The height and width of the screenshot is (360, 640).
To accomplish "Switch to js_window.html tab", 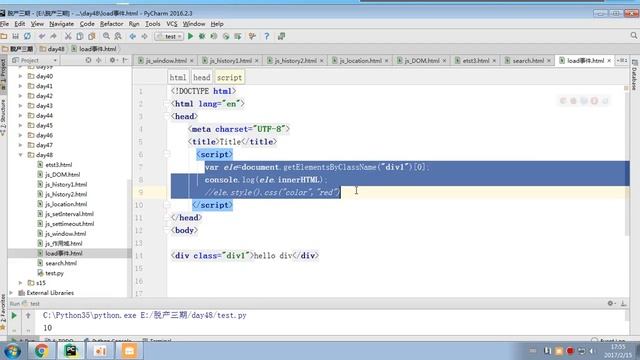I will point(166,60).
